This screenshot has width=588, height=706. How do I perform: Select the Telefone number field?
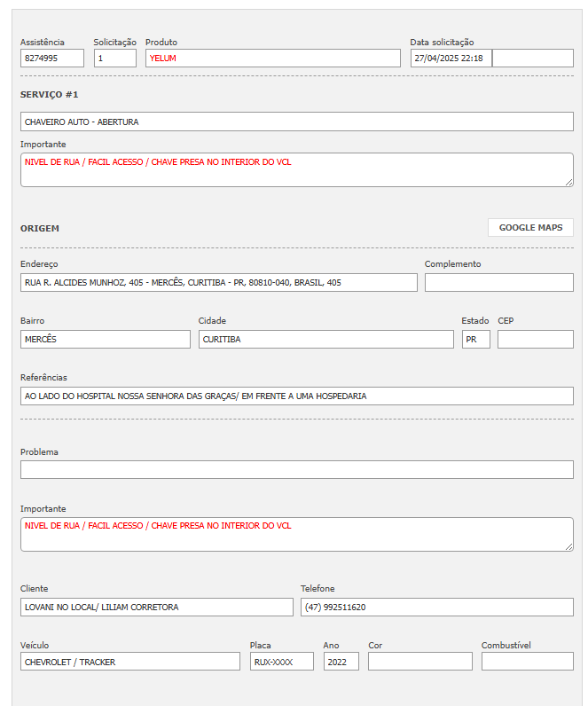point(436,608)
